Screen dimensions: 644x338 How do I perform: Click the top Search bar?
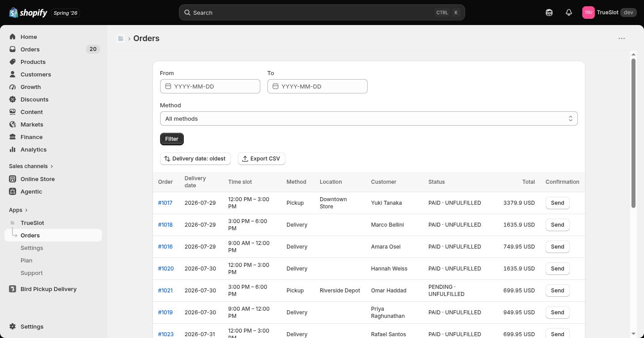pyautogui.click(x=322, y=13)
